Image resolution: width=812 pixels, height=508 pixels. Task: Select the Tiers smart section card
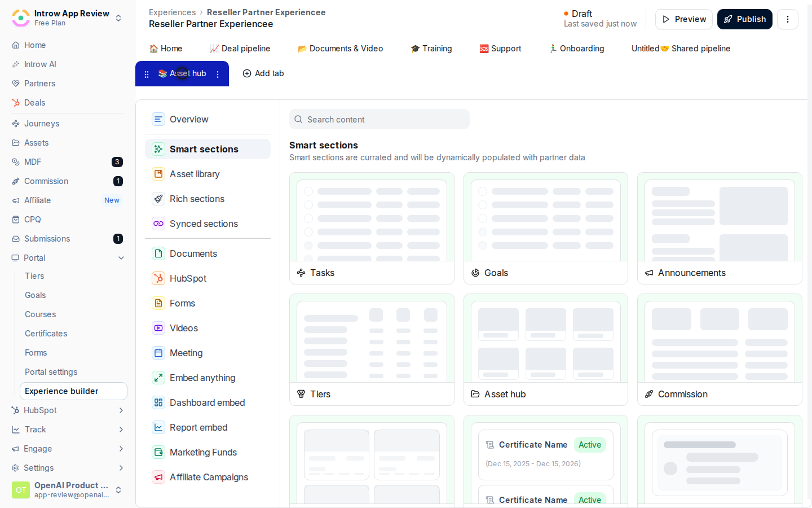click(x=372, y=349)
